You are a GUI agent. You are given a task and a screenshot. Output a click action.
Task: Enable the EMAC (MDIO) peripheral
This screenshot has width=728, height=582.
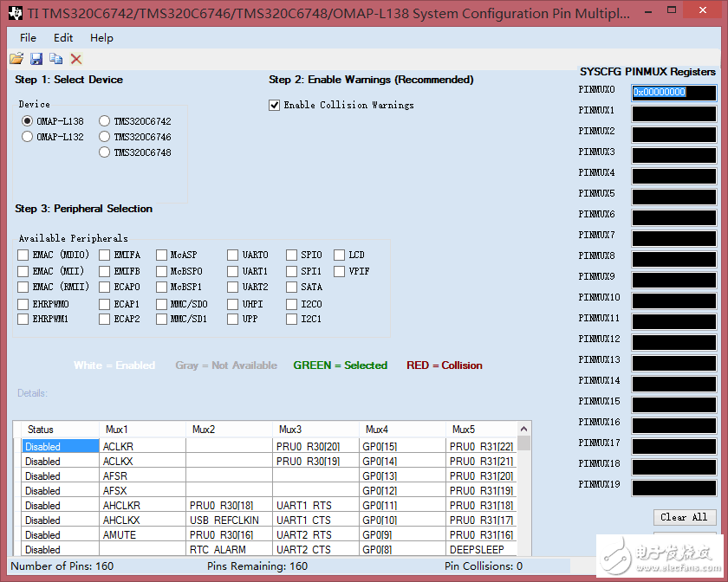tap(23, 255)
